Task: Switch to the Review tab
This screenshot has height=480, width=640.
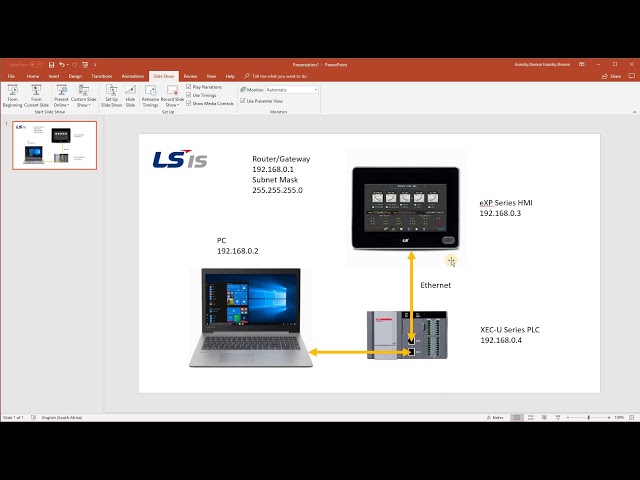Action: click(190, 76)
